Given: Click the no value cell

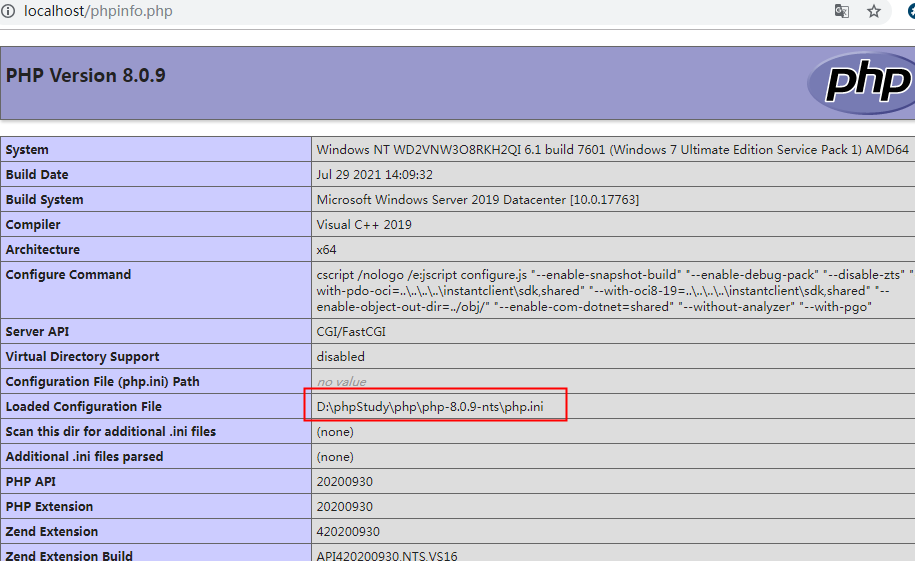Looking at the screenshot, I should [341, 382].
